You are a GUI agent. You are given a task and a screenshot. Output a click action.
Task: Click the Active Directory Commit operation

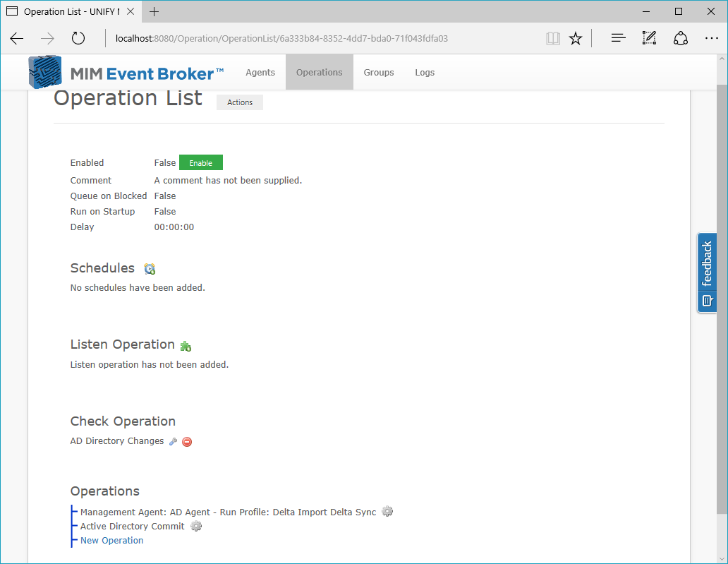click(133, 526)
